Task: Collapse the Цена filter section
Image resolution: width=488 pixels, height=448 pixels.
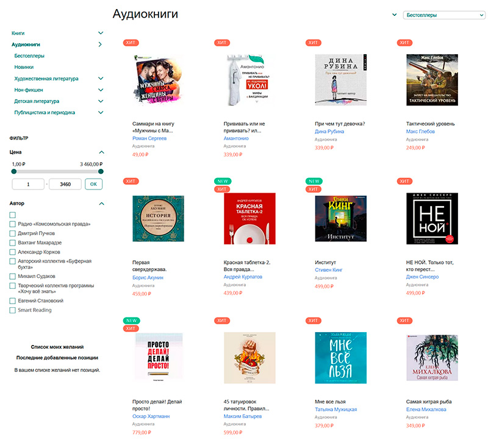Action: (x=101, y=152)
